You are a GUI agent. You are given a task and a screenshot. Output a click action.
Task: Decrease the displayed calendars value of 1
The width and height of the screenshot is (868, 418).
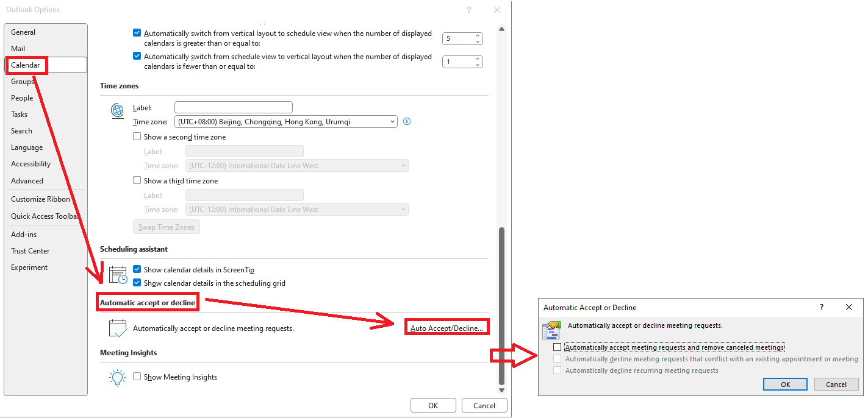(477, 65)
